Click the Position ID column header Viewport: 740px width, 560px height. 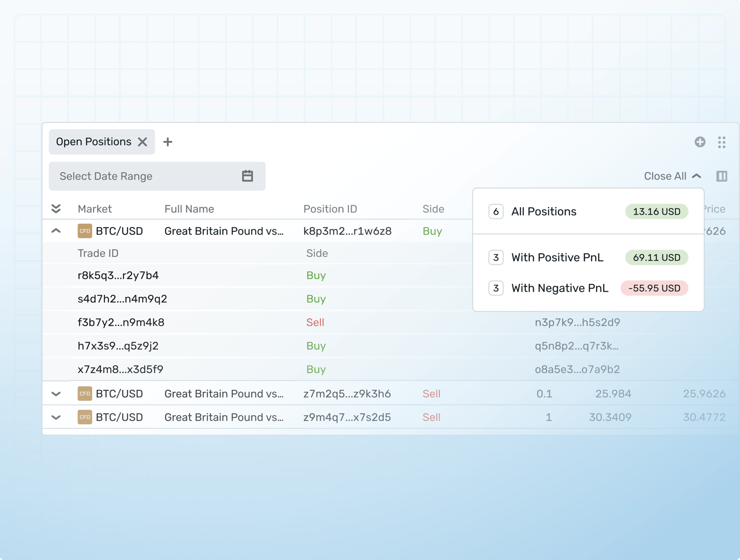tap(330, 209)
